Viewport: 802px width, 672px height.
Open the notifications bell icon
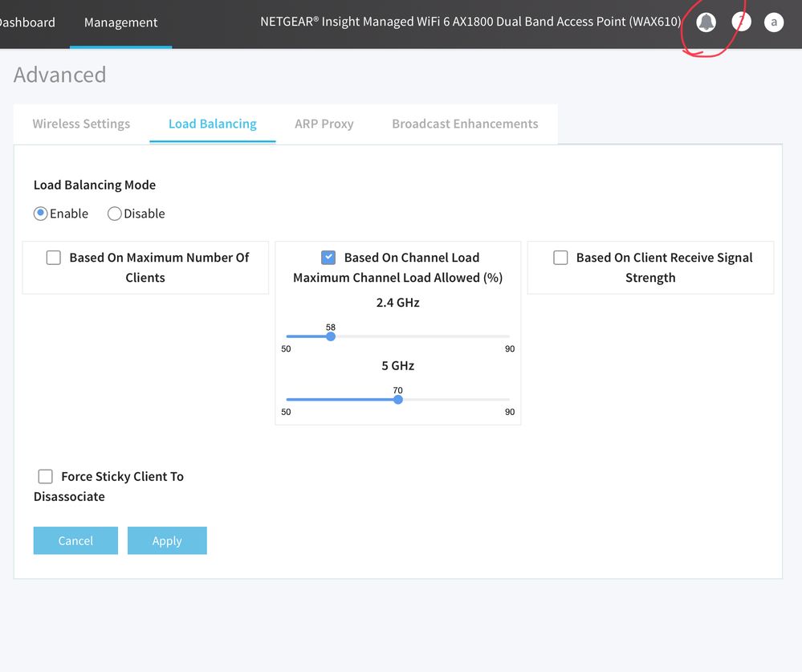[706, 22]
